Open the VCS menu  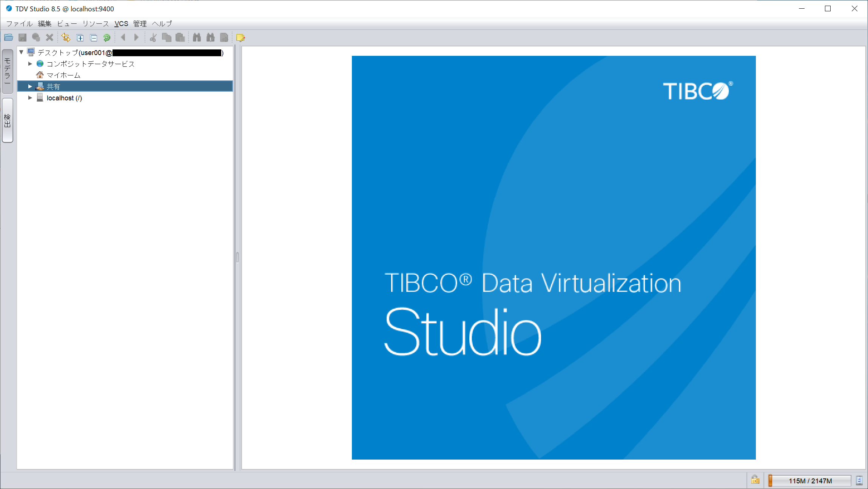pos(121,23)
